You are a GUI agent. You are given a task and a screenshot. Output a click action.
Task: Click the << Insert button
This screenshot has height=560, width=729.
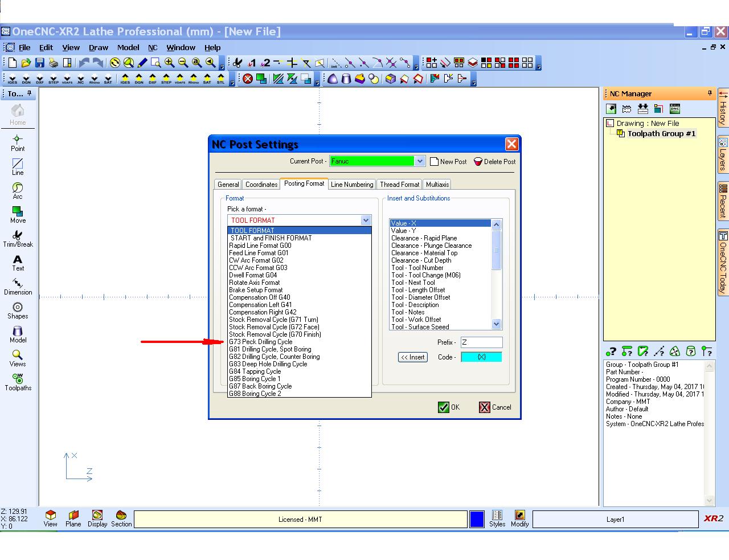coord(413,357)
